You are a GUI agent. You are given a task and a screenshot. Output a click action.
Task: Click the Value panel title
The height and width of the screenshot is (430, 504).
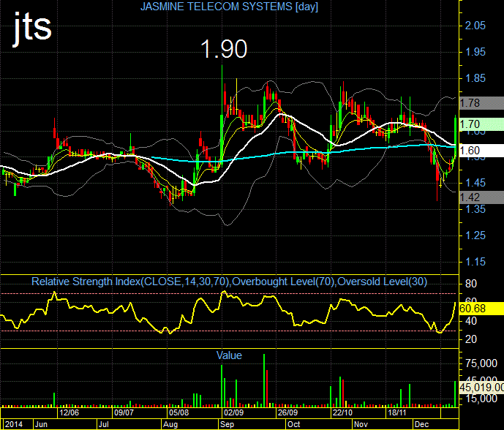tap(229, 355)
